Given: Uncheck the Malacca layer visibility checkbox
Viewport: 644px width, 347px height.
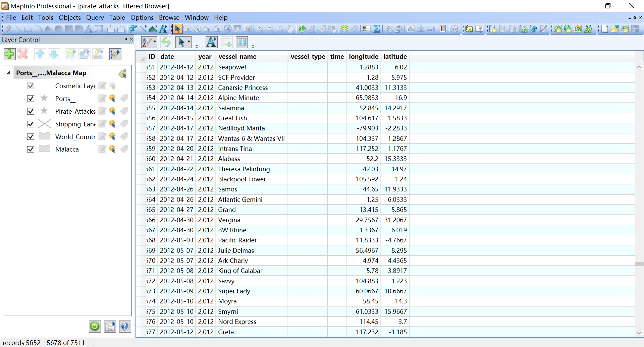Looking at the screenshot, I should (x=31, y=150).
